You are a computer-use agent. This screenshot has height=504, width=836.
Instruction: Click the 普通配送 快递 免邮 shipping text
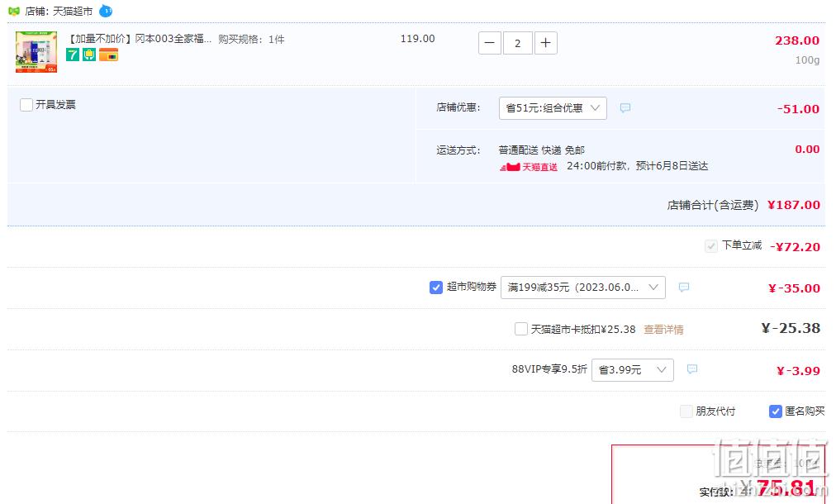541,150
